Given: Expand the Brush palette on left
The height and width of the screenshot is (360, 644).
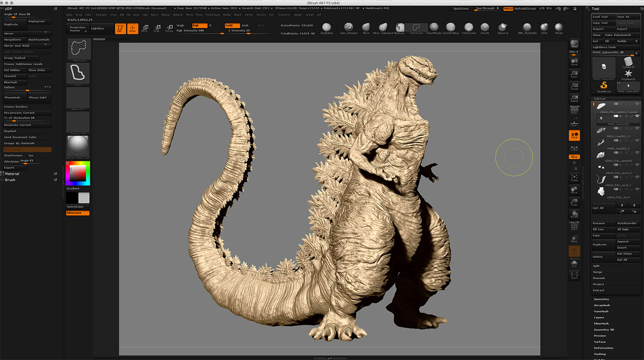Looking at the screenshot, I should coord(10,180).
